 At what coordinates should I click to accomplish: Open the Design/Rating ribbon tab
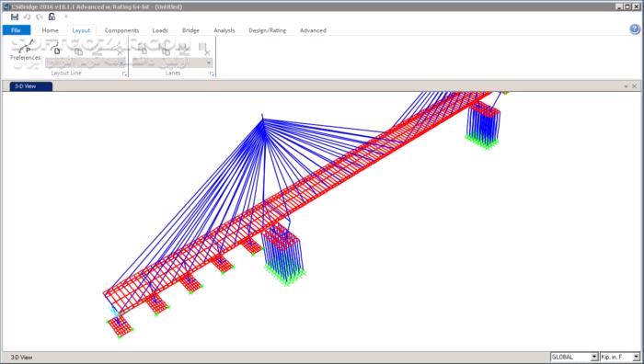267,30
